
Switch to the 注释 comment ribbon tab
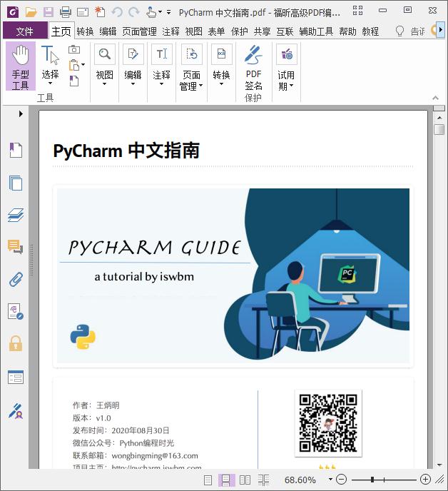[171, 31]
